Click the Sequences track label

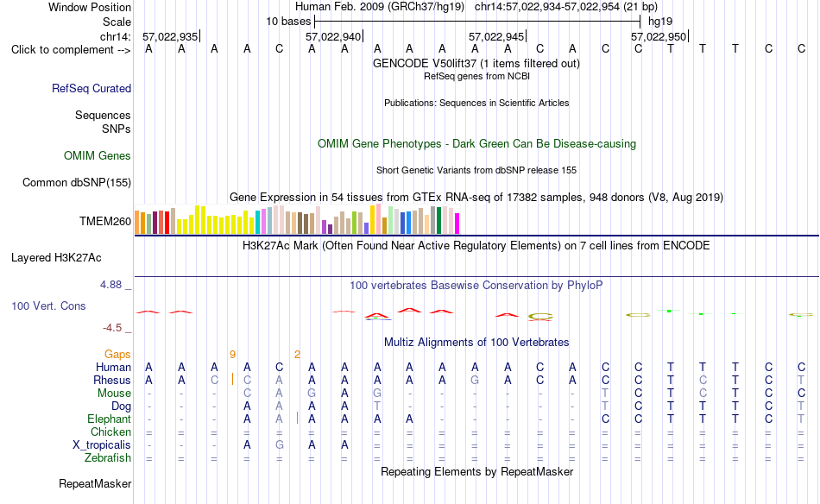pos(103,115)
